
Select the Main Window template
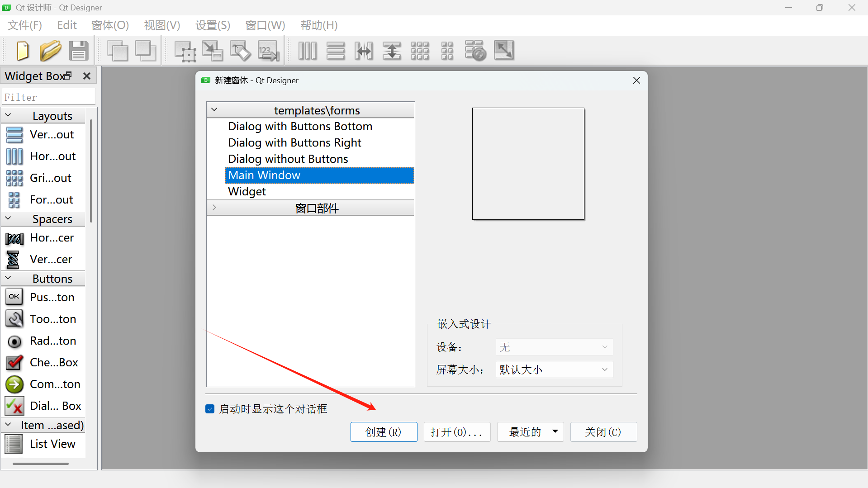[320, 175]
